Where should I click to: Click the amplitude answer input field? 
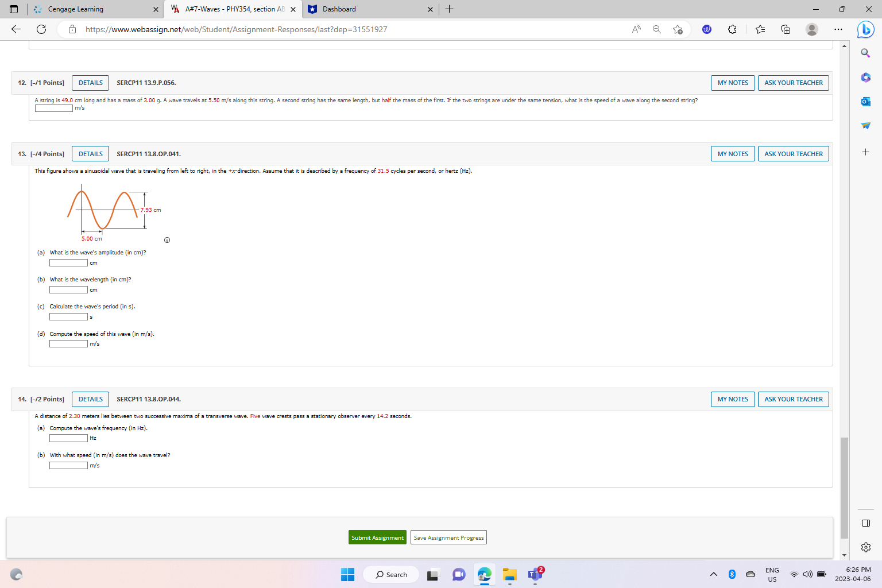(68, 262)
